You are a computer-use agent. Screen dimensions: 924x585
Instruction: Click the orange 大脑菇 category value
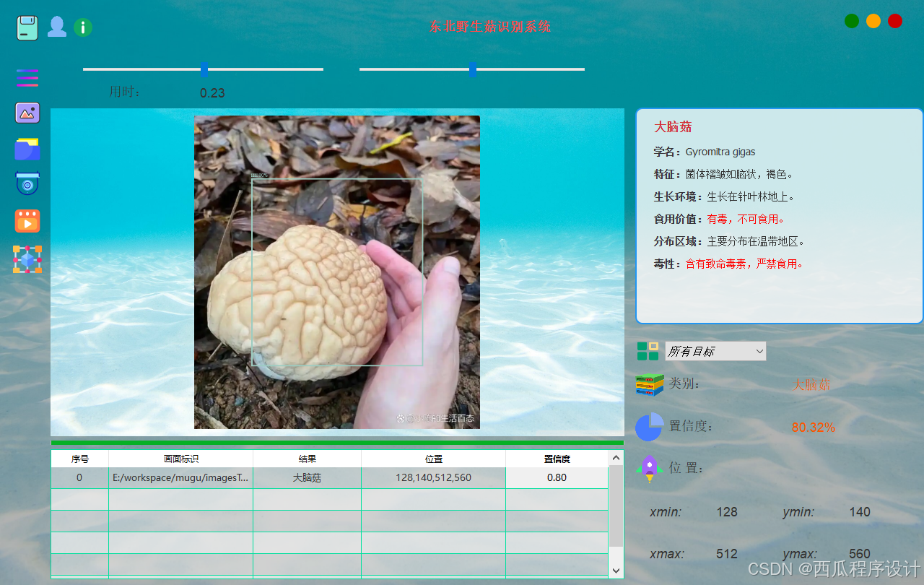(812, 384)
